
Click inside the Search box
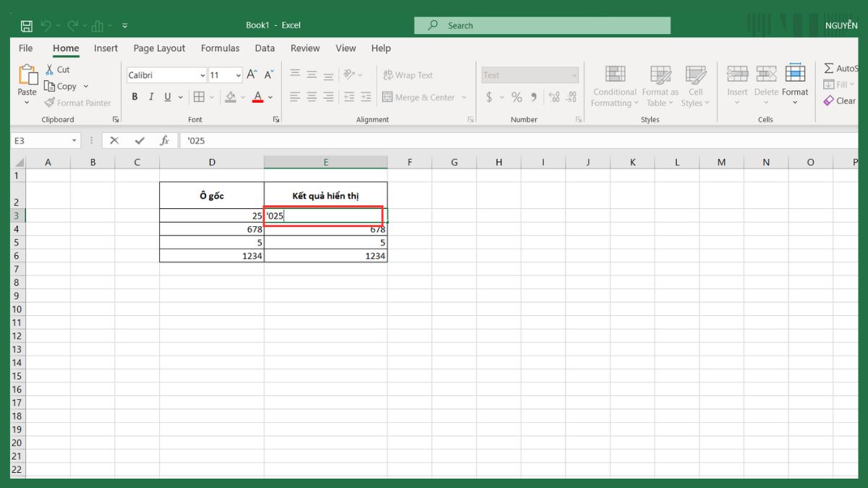(x=542, y=25)
